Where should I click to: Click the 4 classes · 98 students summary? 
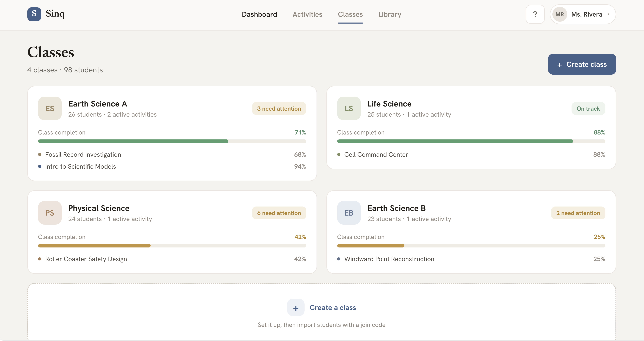point(65,70)
